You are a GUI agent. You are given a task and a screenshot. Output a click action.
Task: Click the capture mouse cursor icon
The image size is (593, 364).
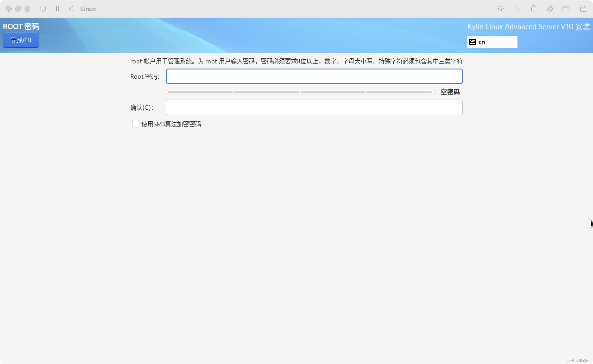(501, 9)
